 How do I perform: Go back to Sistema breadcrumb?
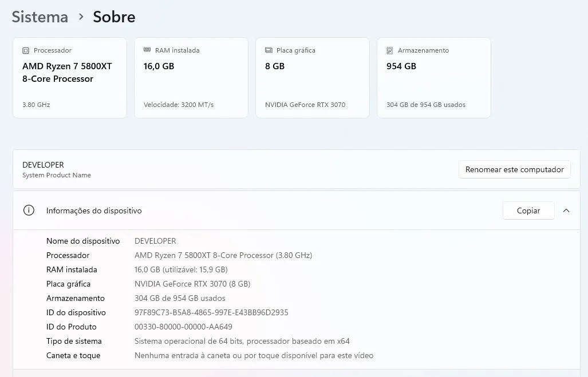40,17
